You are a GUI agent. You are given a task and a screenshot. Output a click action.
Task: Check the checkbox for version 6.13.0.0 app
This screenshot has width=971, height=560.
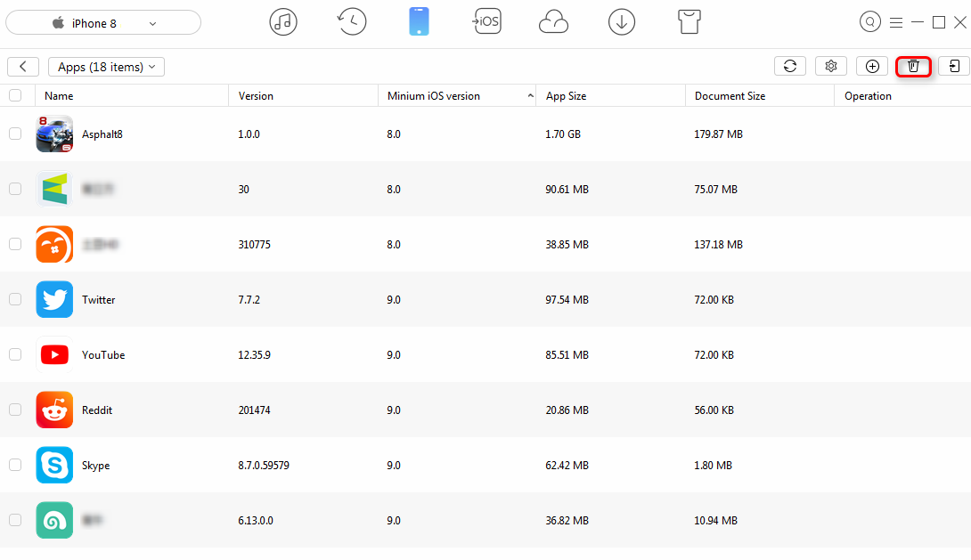[x=15, y=521]
